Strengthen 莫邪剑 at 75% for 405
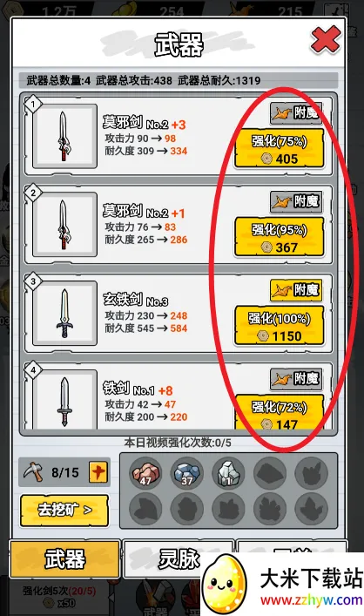The width and height of the screenshot is (364, 616). (x=280, y=149)
